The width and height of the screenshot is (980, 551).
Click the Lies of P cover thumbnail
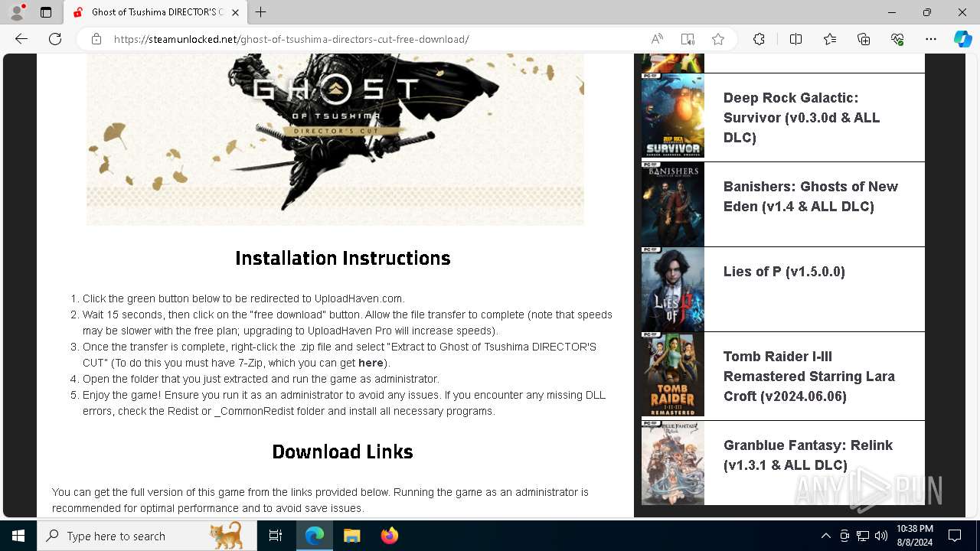point(672,289)
